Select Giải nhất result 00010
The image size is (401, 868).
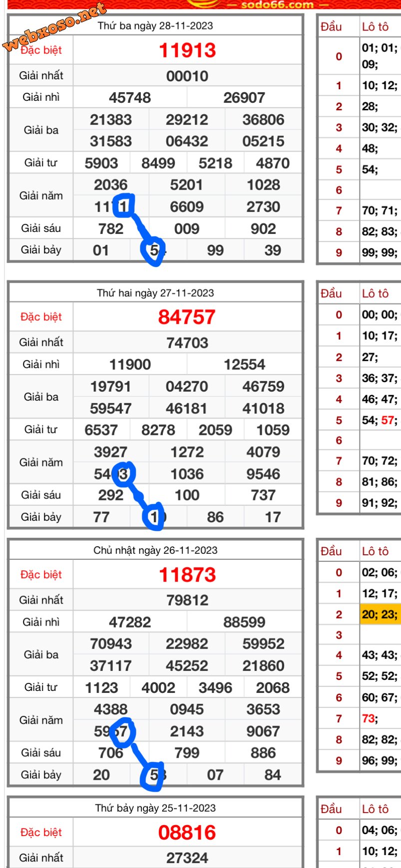tap(187, 76)
